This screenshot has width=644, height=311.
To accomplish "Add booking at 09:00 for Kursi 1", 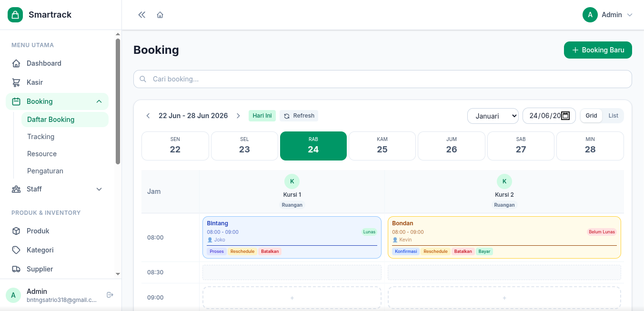I will pyautogui.click(x=292, y=298).
